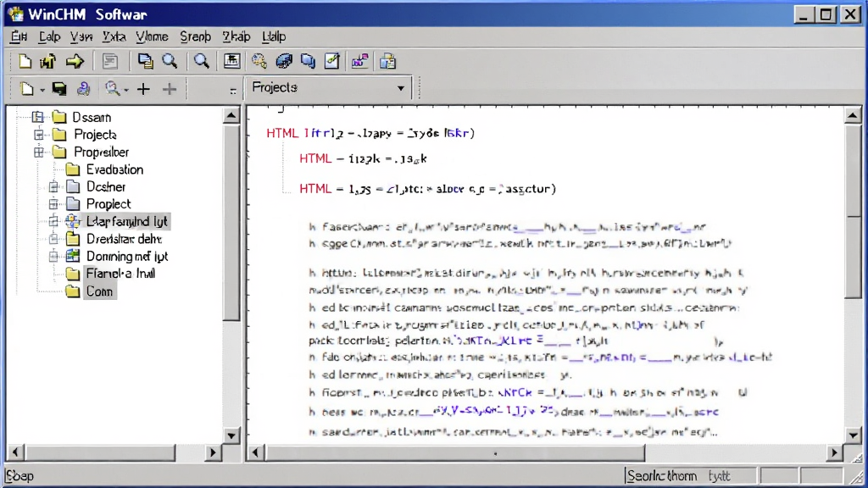Screen dimensions: 868x488
Task: Open the Vlome menu
Action: (152, 36)
